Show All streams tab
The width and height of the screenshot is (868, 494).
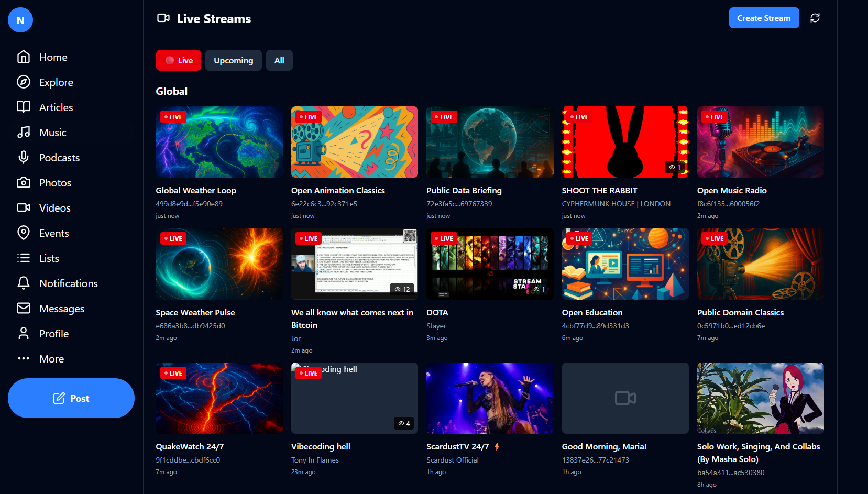[279, 61]
